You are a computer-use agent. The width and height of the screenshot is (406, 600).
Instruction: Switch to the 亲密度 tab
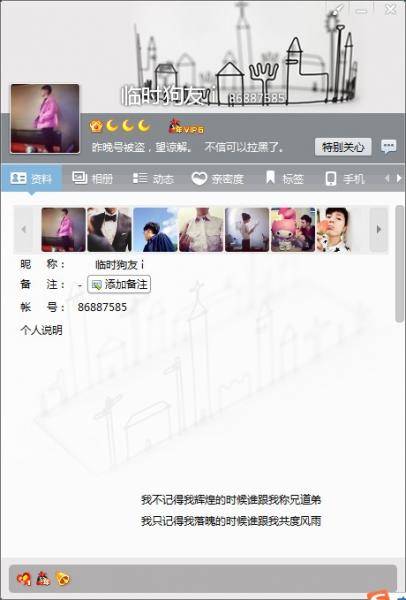pos(217,178)
